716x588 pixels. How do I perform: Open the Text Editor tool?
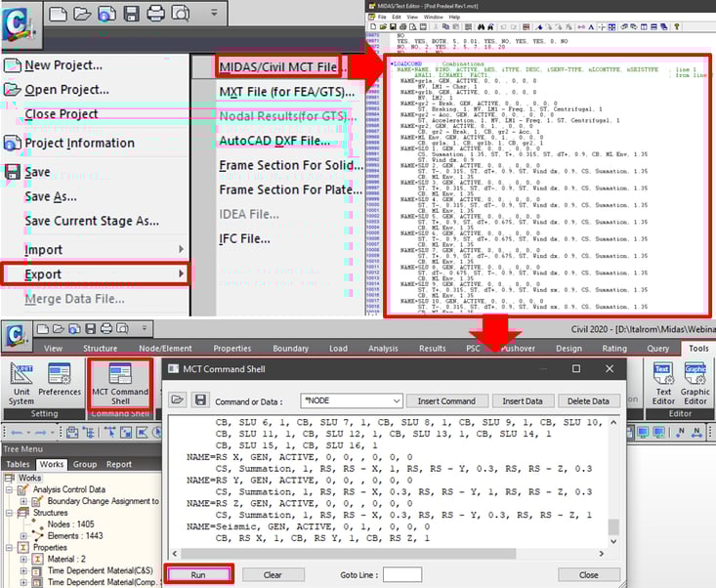tap(663, 384)
